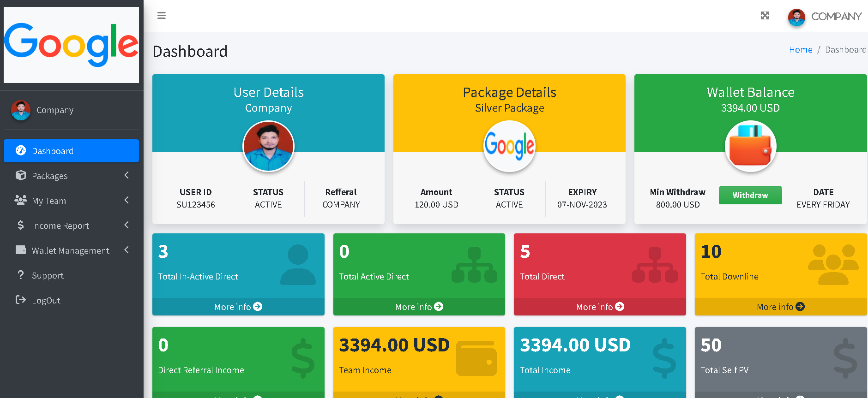
Task: Expand the Wallet Management submenu chevron
Action: 127,250
